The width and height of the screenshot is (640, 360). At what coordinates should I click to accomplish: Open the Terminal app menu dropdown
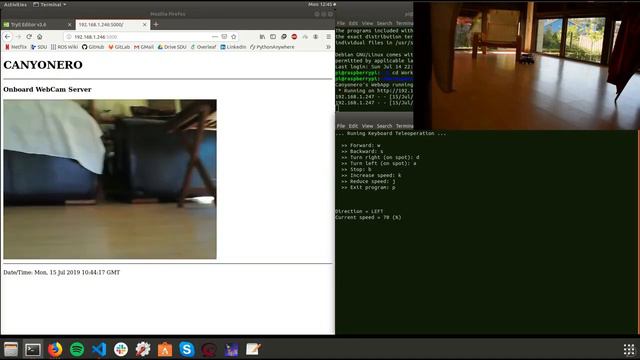(x=50, y=4)
